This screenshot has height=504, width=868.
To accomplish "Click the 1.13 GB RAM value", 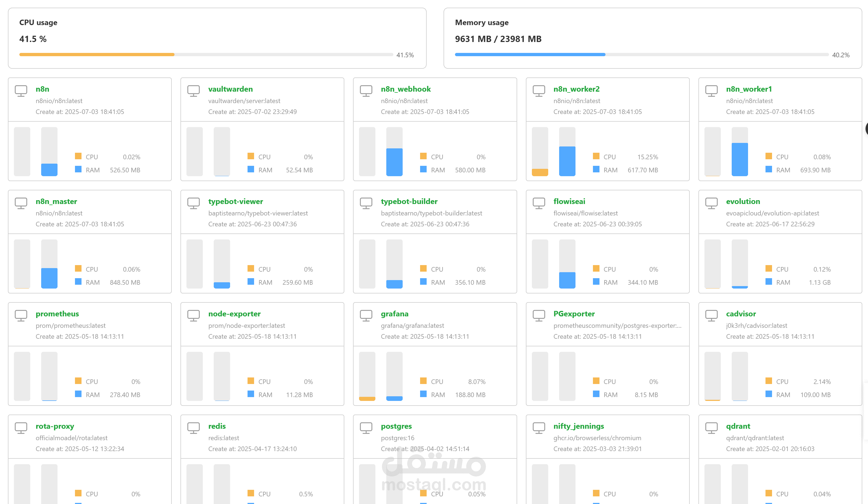I will tap(819, 282).
